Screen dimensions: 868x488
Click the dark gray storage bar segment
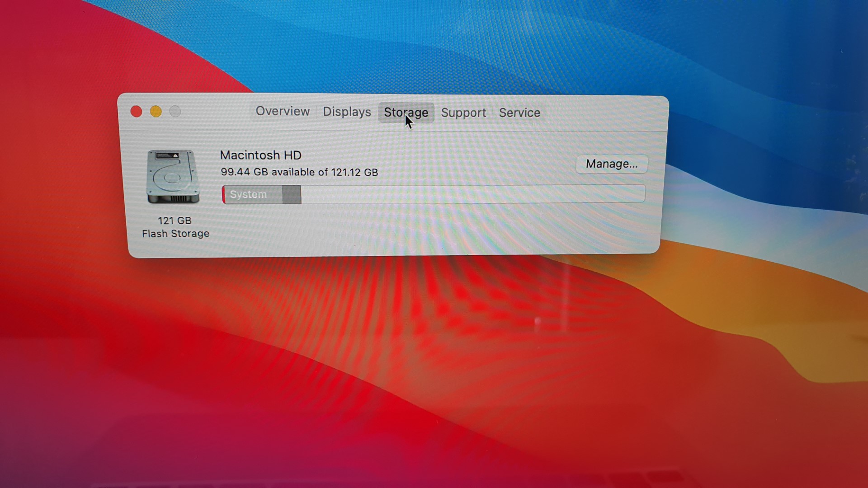(292, 195)
